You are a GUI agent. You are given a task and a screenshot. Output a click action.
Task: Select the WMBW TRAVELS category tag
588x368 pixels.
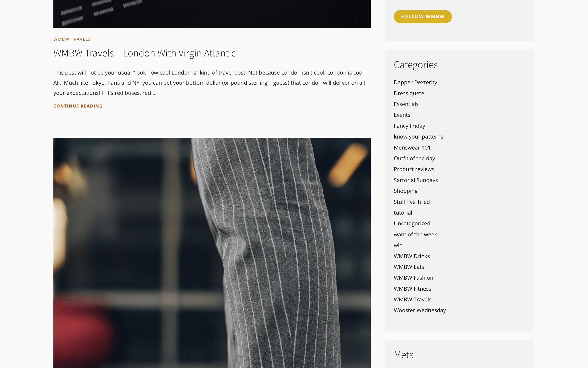click(x=72, y=39)
